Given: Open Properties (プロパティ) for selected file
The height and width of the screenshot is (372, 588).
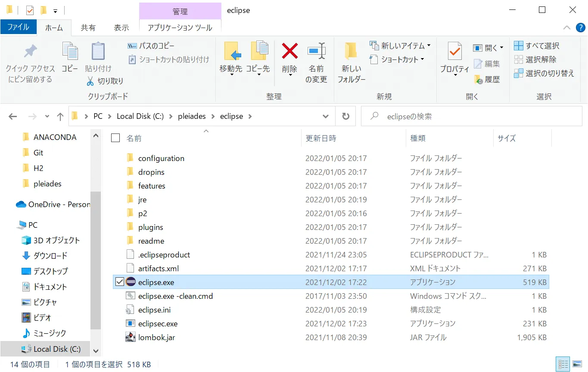Looking at the screenshot, I should coord(454,59).
